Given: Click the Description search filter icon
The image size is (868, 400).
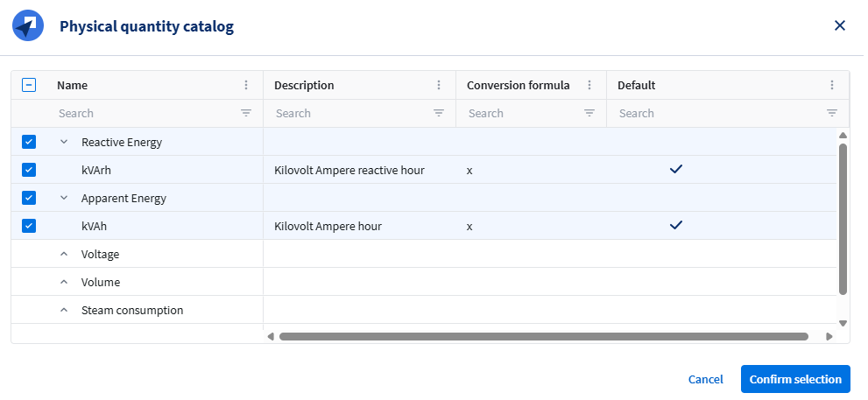Looking at the screenshot, I should [439, 113].
